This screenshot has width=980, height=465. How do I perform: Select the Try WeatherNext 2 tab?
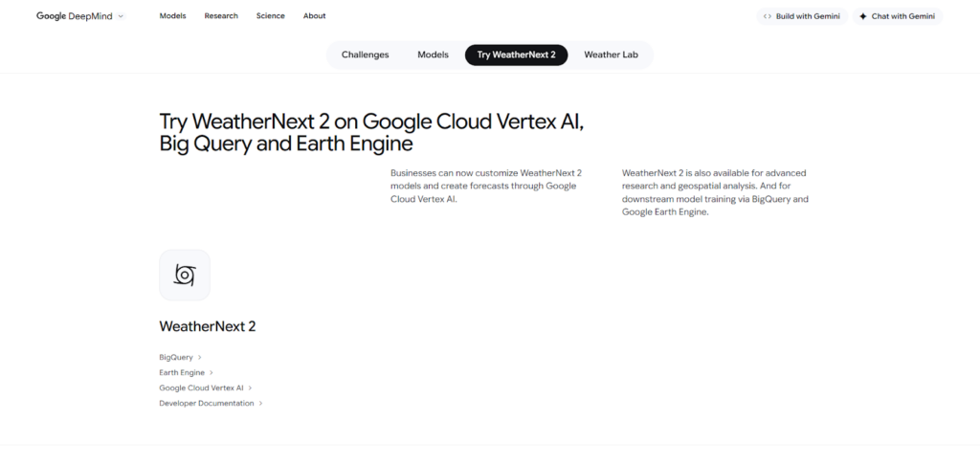pos(516,55)
